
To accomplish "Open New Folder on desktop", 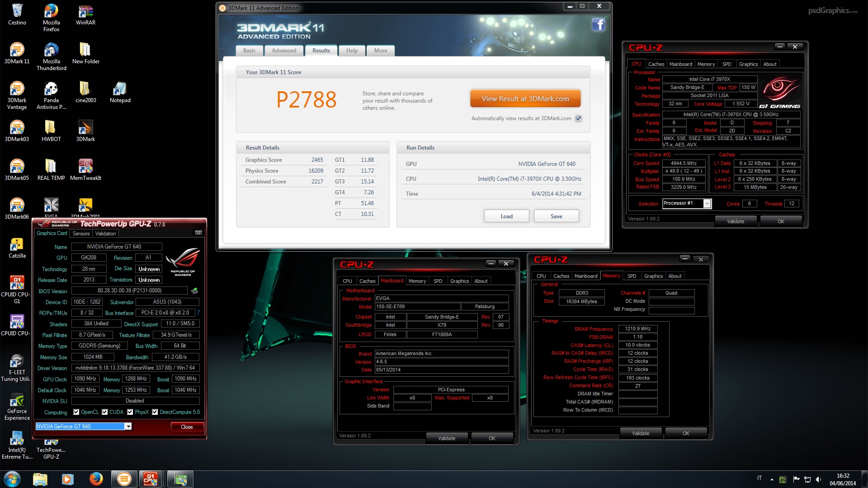I will click(85, 53).
